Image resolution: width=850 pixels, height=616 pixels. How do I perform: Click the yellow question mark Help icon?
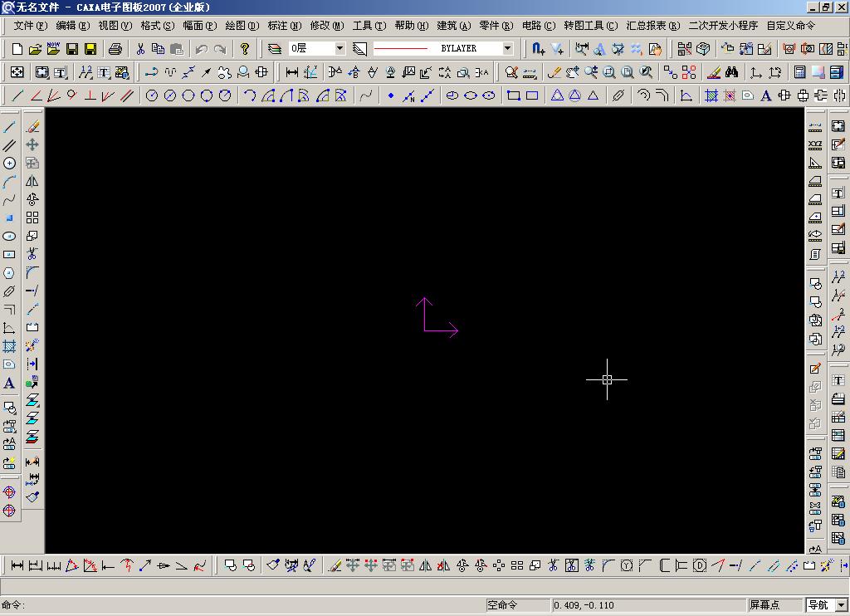[x=245, y=49]
